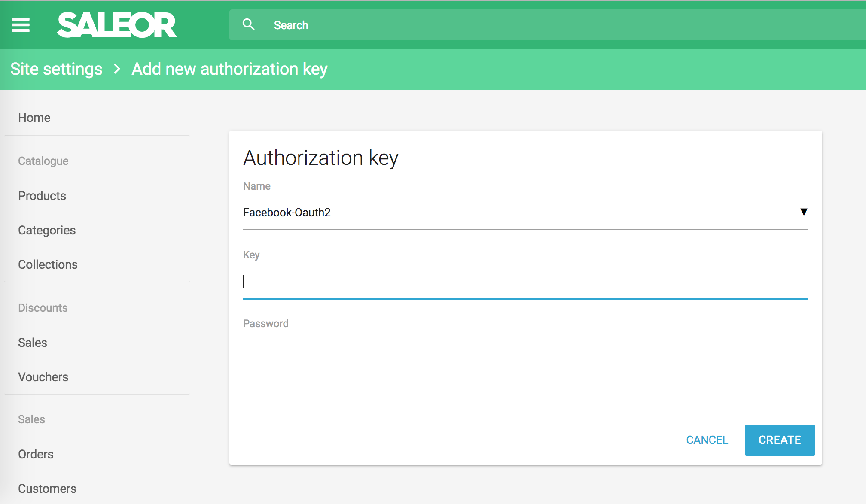Open Home in the sidebar
866x504 pixels.
tap(34, 118)
